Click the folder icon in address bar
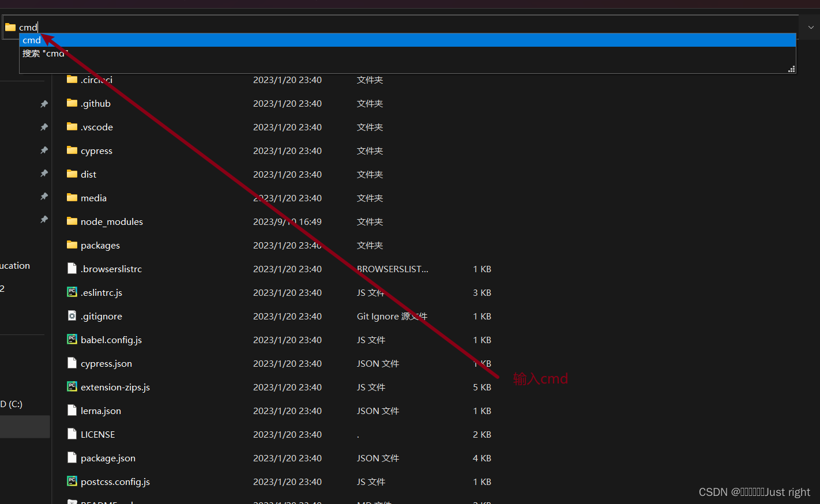The width and height of the screenshot is (820, 504). [x=10, y=27]
